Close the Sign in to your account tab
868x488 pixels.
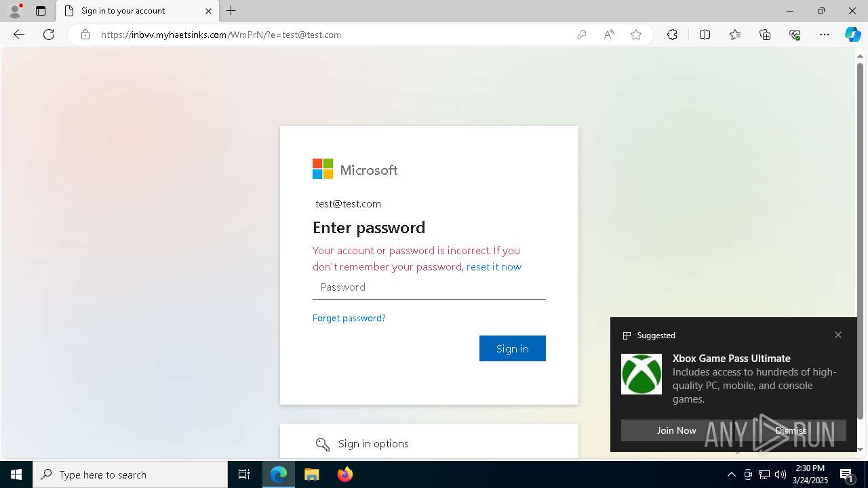pos(208,11)
